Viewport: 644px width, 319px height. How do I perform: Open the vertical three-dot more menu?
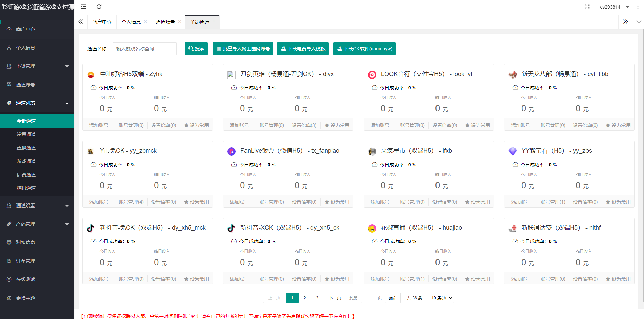coord(638,7)
